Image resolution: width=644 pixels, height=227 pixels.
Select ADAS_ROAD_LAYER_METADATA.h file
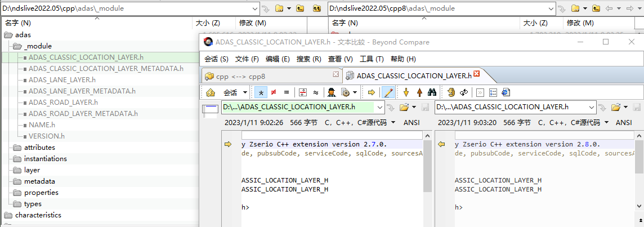click(83, 114)
